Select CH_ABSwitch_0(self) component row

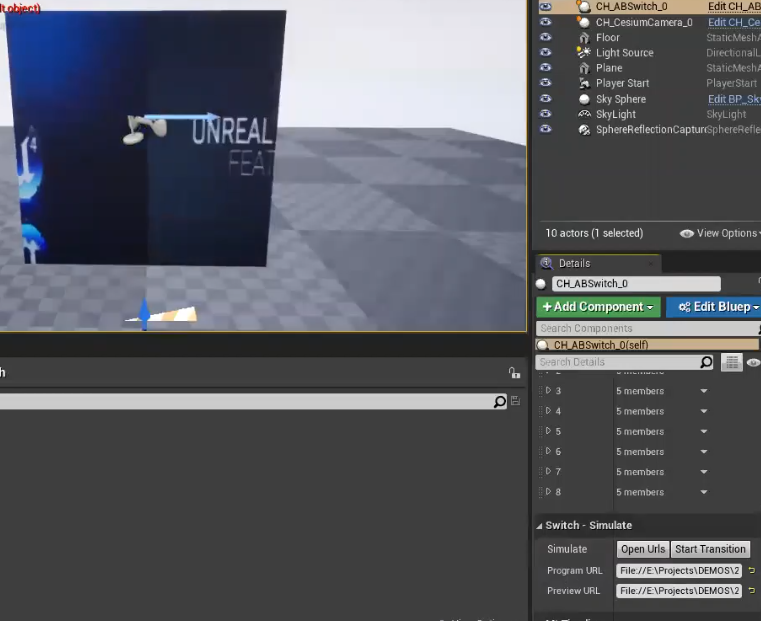(647, 345)
